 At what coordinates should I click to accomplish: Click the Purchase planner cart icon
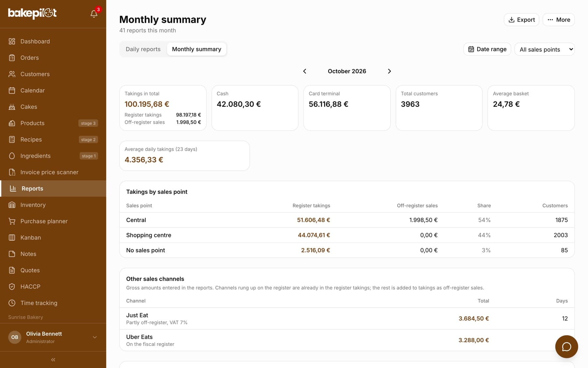(x=12, y=221)
